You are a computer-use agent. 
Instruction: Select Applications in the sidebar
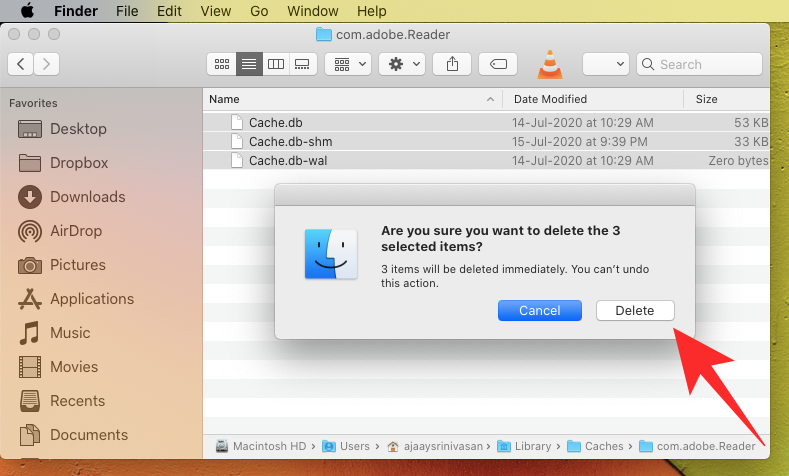click(91, 299)
